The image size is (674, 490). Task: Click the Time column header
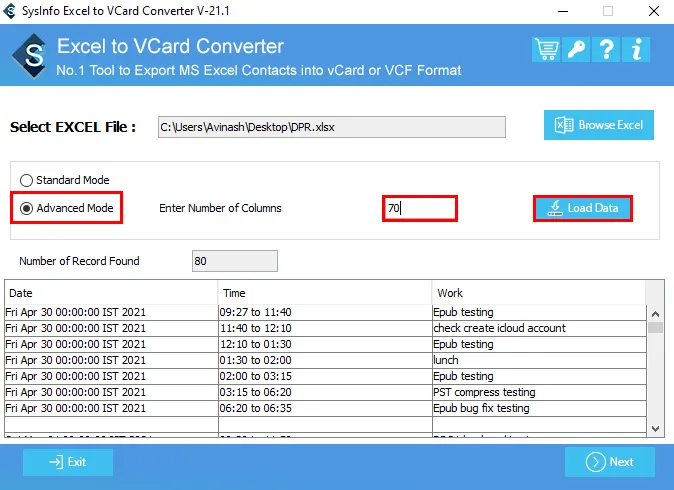pyautogui.click(x=325, y=293)
